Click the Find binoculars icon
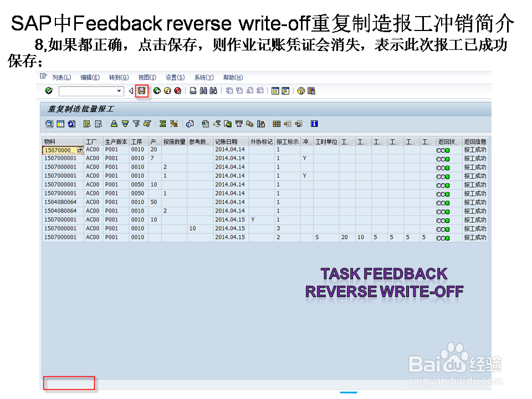The height and width of the screenshot is (399, 532). click(203, 90)
